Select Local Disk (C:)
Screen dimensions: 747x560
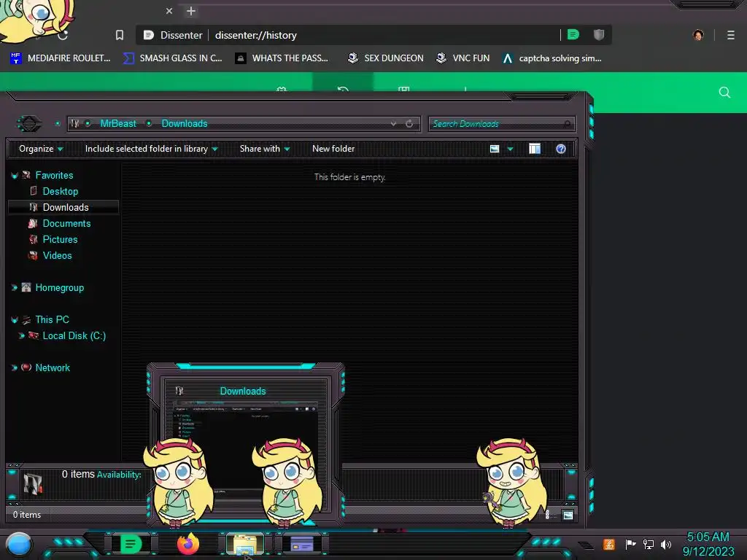[74, 335]
